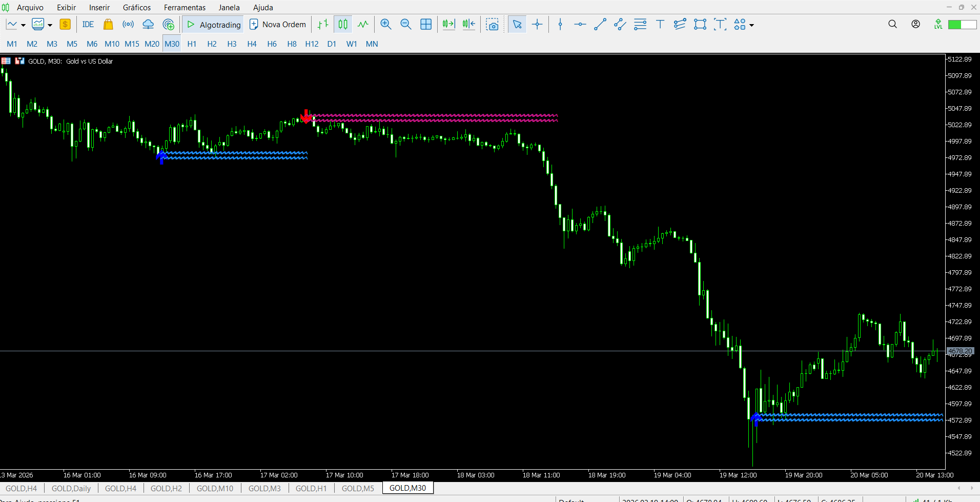Open the market shopping bag icon
This screenshot has width=980, height=502.
coord(108,25)
